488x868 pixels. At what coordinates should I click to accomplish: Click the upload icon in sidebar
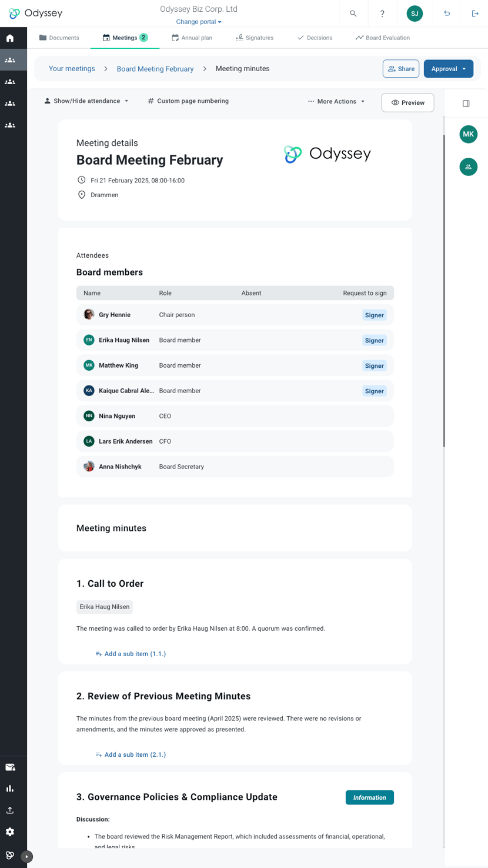coord(10,810)
